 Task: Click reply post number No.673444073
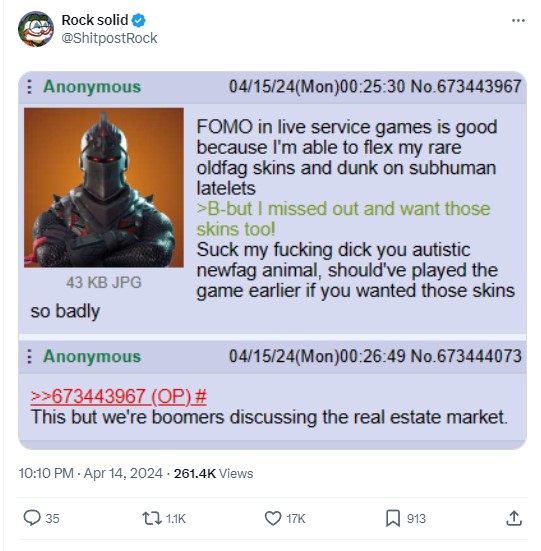click(466, 356)
